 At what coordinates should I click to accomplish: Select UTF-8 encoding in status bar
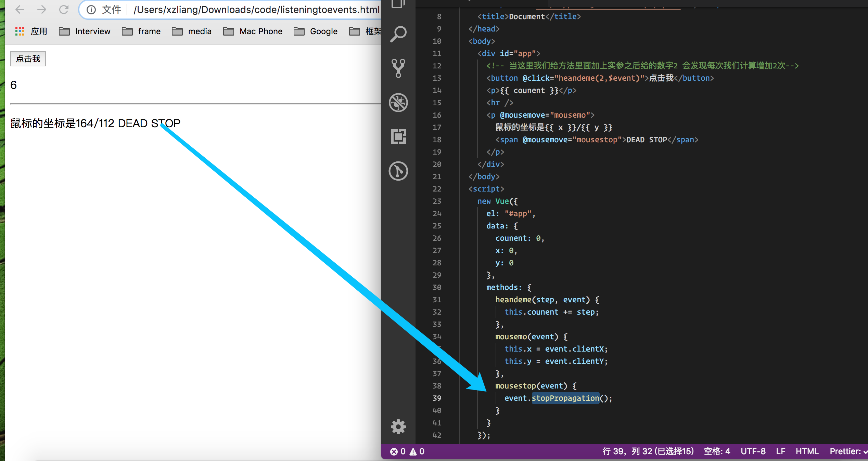[x=753, y=451]
